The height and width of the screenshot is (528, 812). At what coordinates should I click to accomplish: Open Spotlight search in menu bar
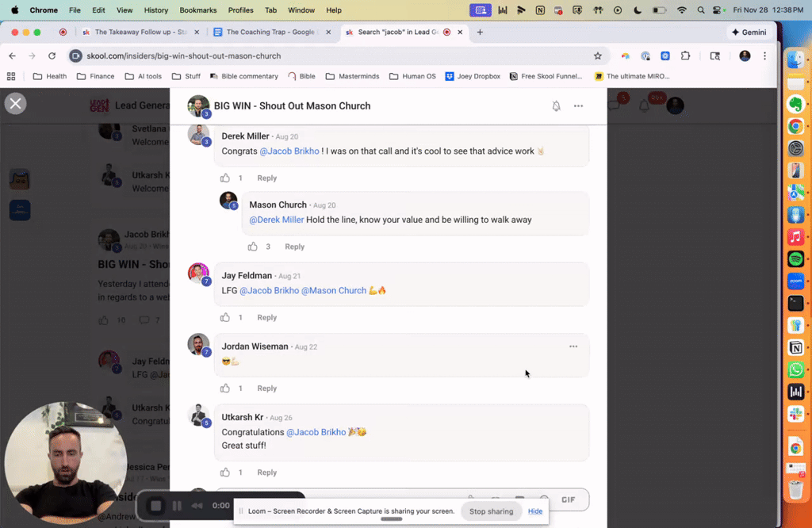click(701, 10)
